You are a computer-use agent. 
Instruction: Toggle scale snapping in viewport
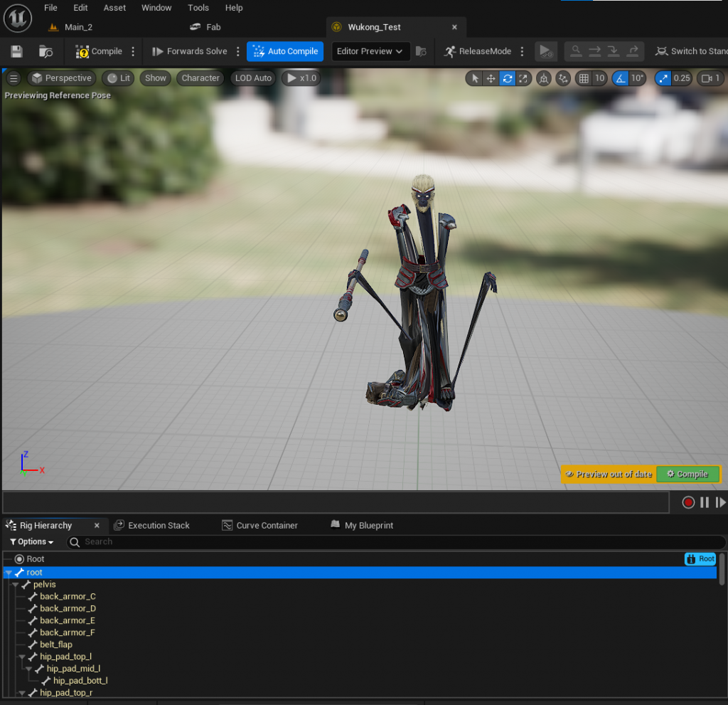coord(663,78)
